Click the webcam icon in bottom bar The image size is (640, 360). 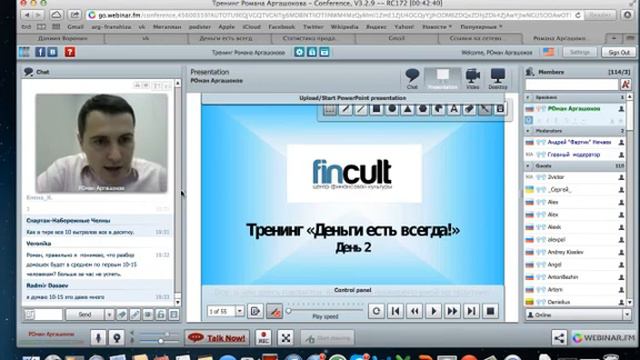[116, 338]
